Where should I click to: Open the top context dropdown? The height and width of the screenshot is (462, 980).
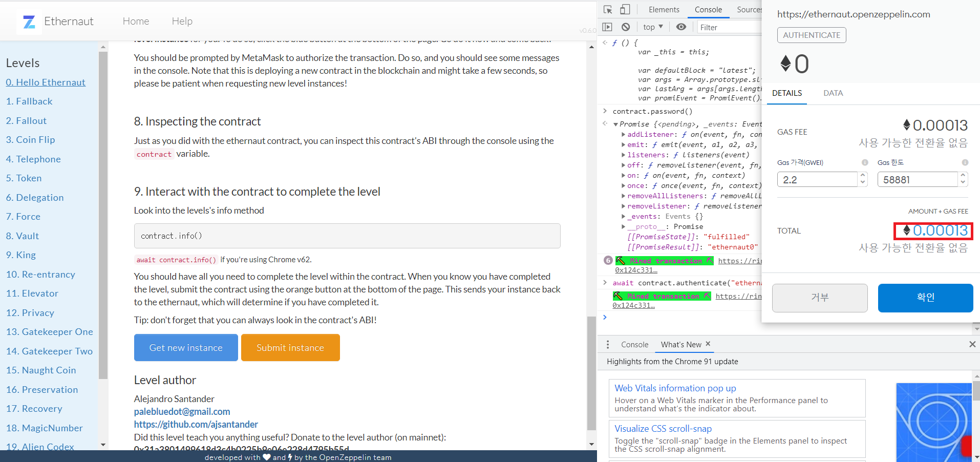pyautogui.click(x=653, y=27)
